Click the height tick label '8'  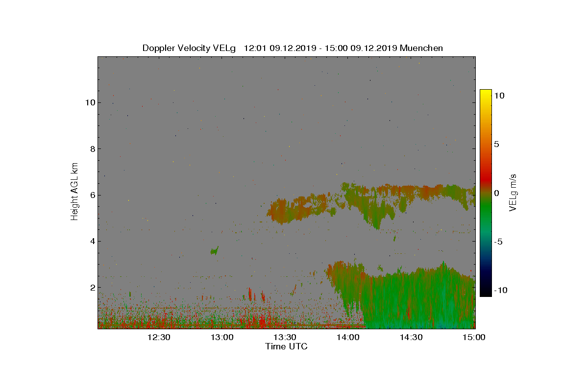[92, 148]
